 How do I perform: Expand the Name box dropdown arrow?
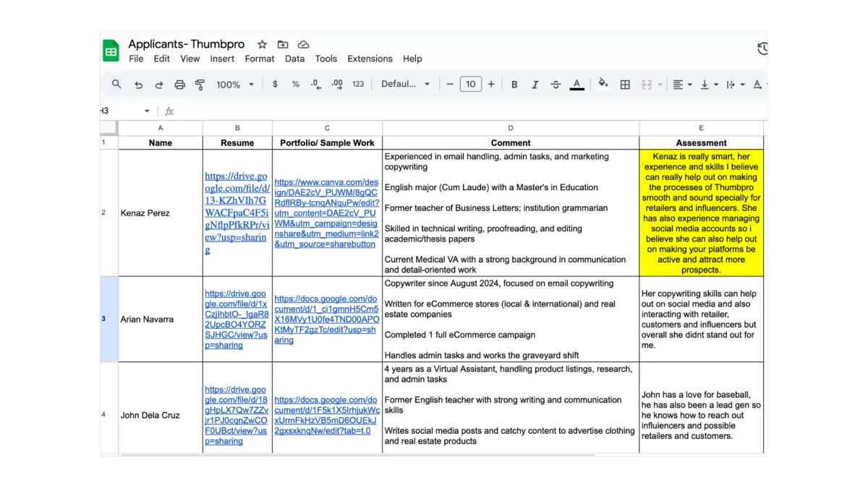pyautogui.click(x=147, y=111)
